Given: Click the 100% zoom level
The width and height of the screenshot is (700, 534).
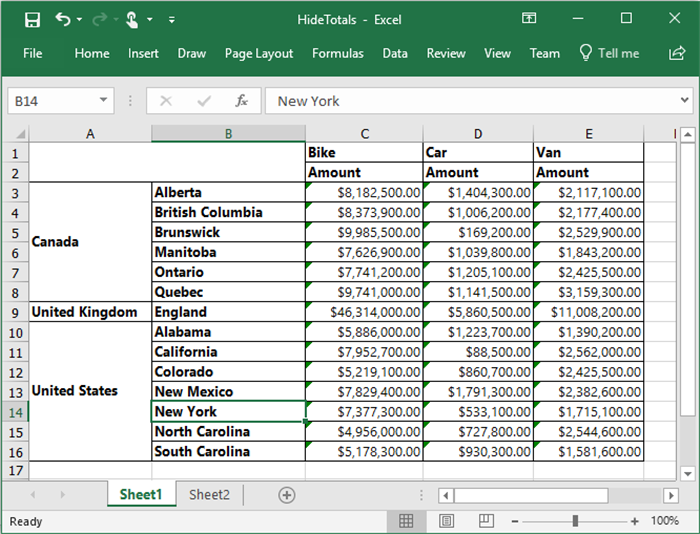Looking at the screenshot, I should 665,521.
